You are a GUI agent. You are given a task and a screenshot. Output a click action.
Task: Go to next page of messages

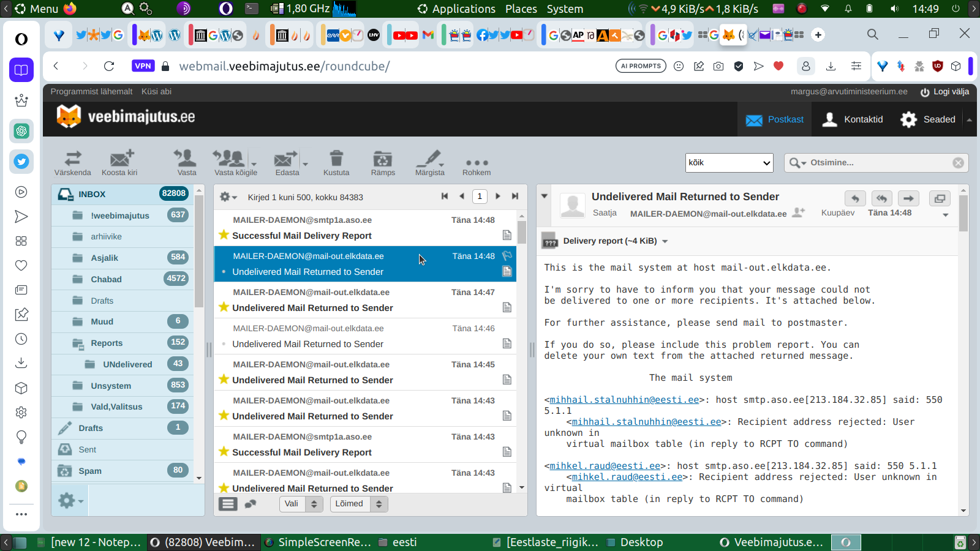tap(498, 197)
